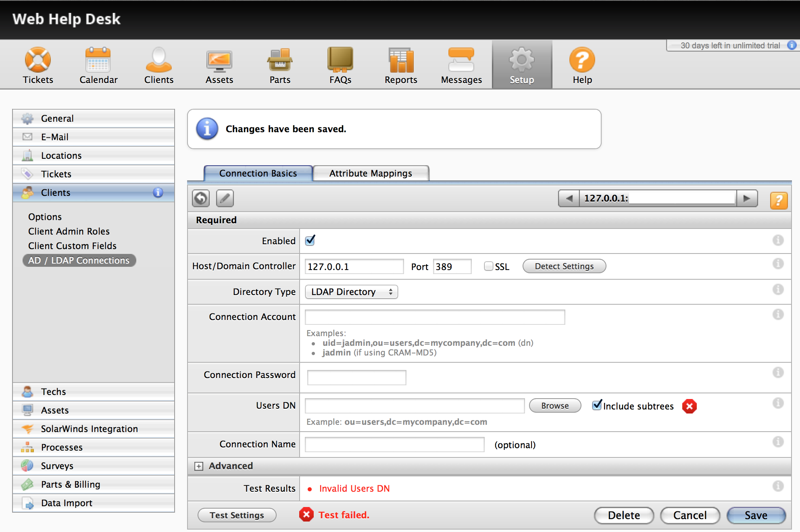Enable the SSL checkbox
Screen dimensions: 800x532
pyautogui.click(x=489, y=266)
